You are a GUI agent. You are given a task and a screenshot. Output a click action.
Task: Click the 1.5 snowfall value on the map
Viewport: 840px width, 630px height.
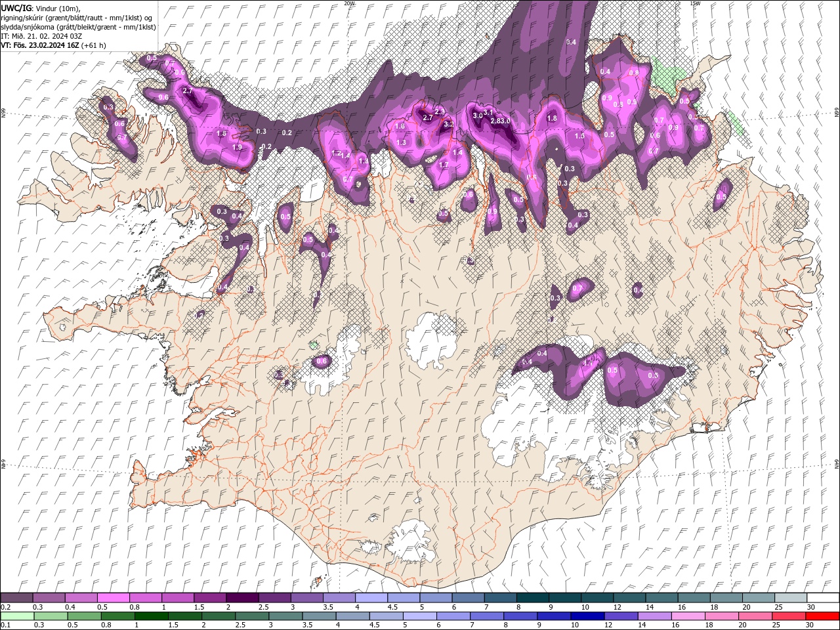click(x=579, y=136)
